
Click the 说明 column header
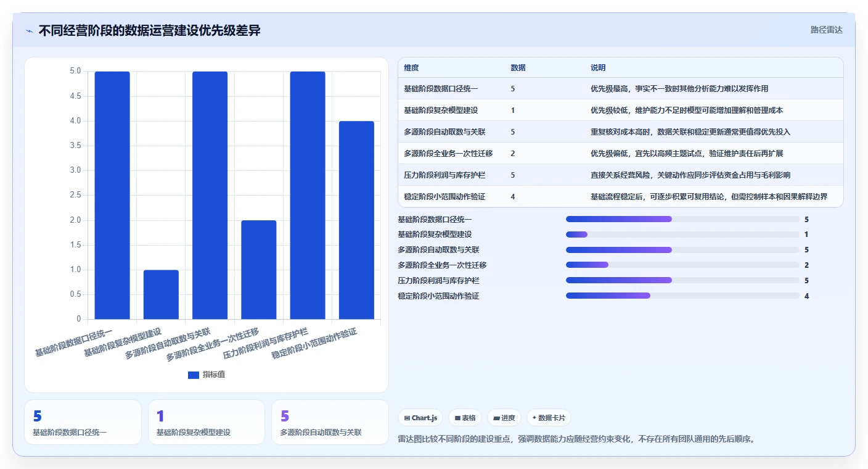pos(598,68)
